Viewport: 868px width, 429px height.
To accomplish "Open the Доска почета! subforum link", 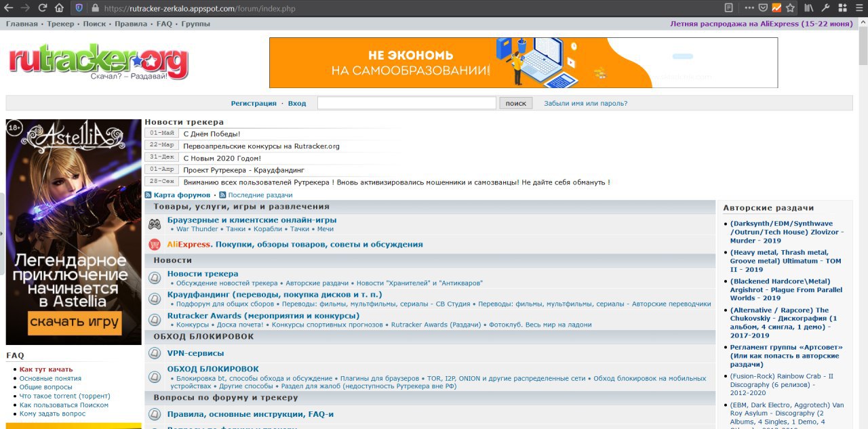I will pyautogui.click(x=241, y=325).
